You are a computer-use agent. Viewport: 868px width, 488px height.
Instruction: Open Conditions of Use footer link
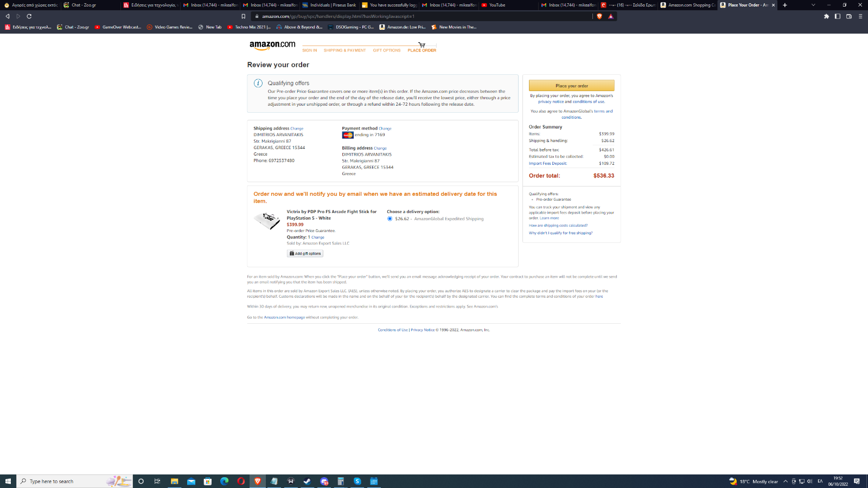393,330
